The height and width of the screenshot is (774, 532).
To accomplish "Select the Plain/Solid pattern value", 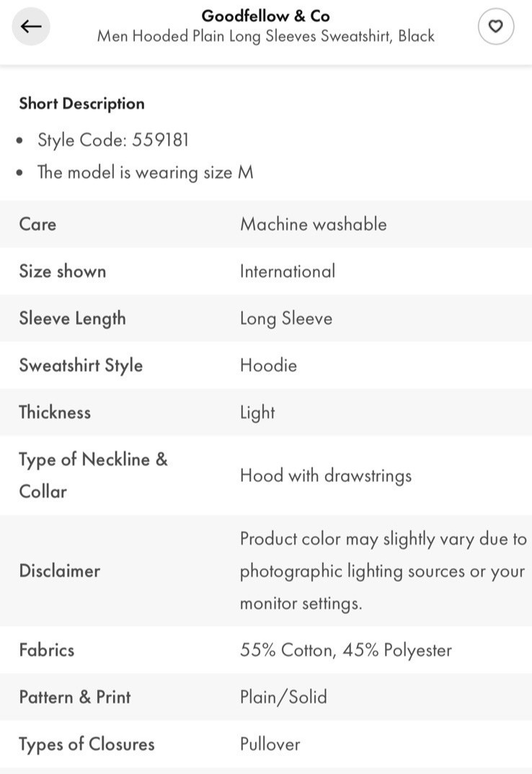I will pos(283,697).
